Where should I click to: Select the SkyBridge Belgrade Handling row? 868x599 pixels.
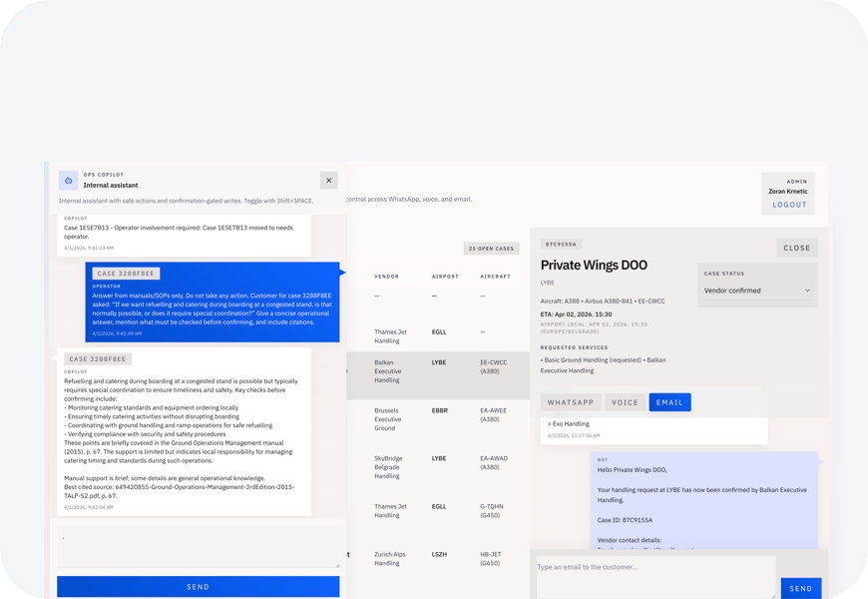tap(437, 467)
